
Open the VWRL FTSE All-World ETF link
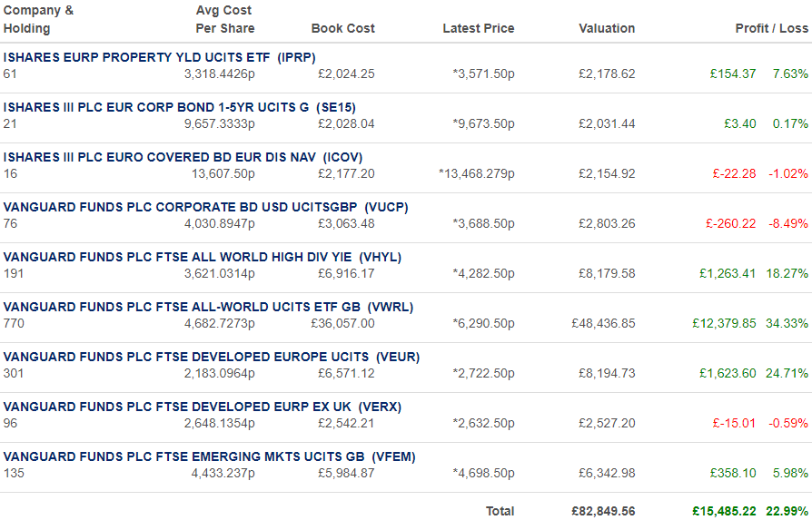point(208,308)
